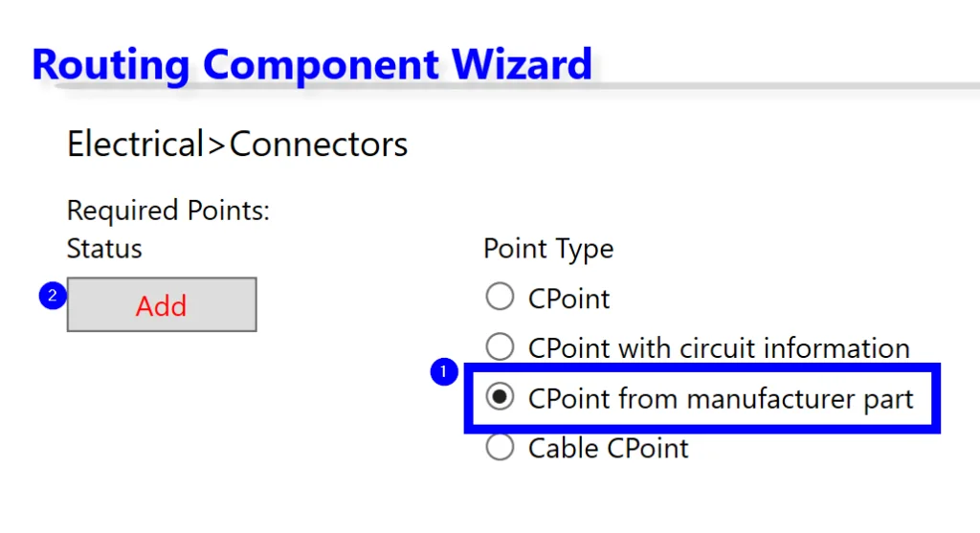Select the CPoint from manufacturer part radio circle
This screenshot has height=533, width=980.
click(501, 398)
